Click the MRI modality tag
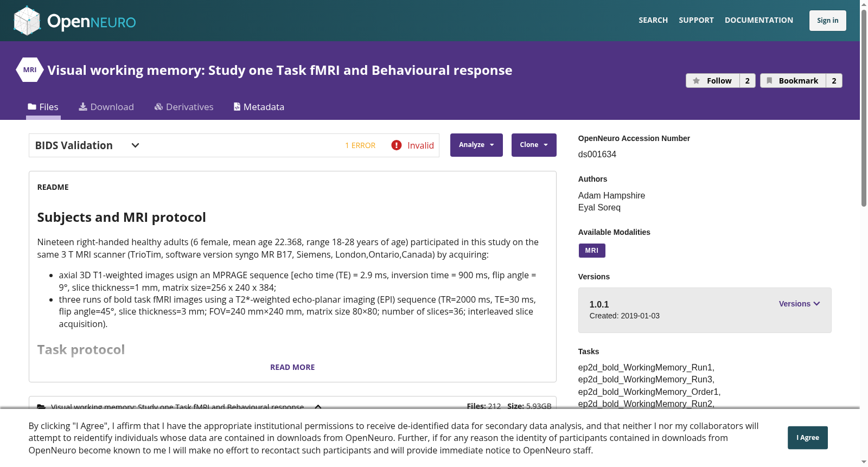Viewport: 868px width, 467px height. coord(592,251)
